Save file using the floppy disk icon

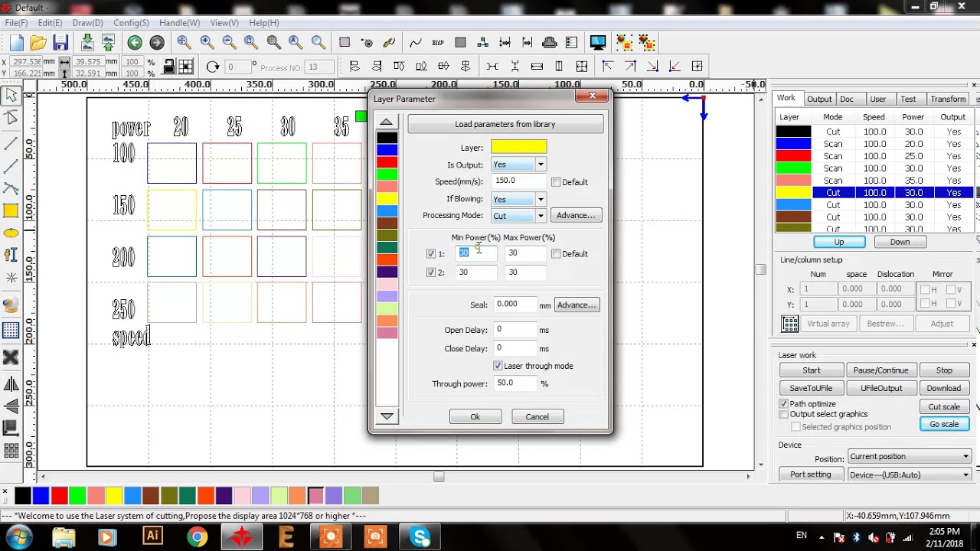60,43
